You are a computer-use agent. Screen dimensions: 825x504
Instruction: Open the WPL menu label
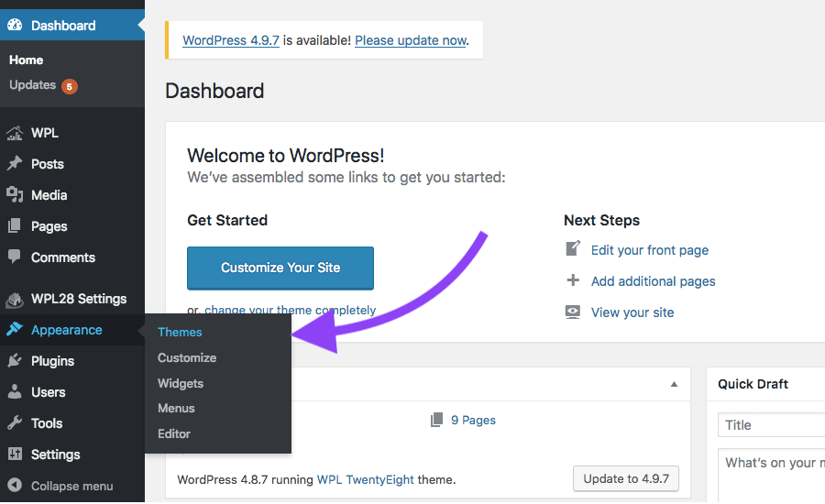45,133
